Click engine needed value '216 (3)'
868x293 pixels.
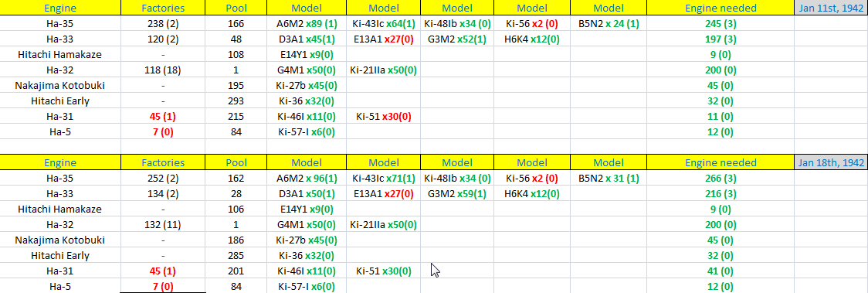(721, 194)
